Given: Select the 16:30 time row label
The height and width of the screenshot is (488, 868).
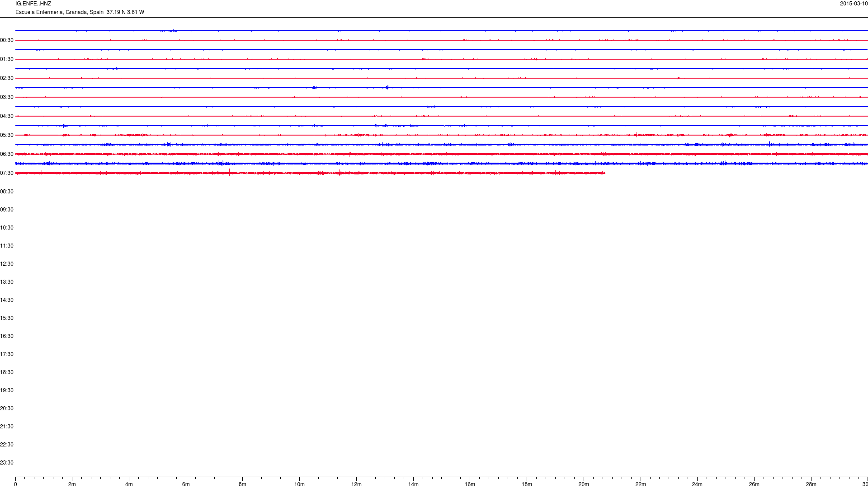Looking at the screenshot, I should pyautogui.click(x=7, y=336).
